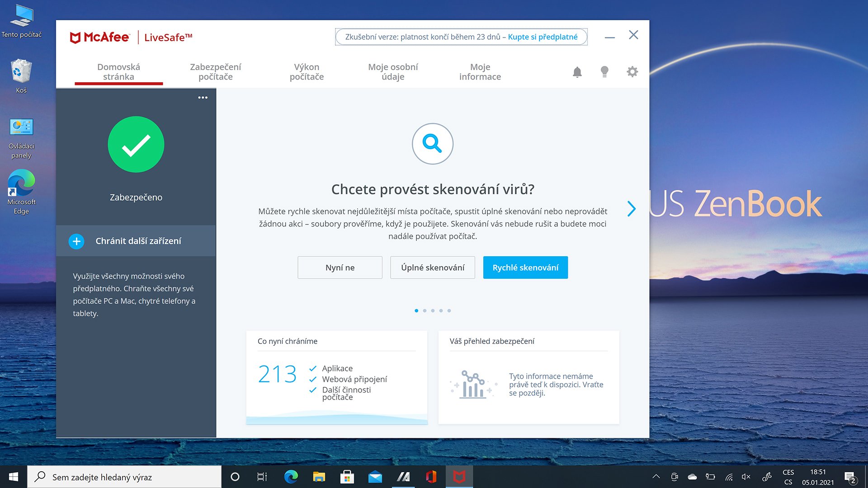Viewport: 868px width, 488px height.
Task: Select fourth carousel dot
Action: click(x=441, y=310)
